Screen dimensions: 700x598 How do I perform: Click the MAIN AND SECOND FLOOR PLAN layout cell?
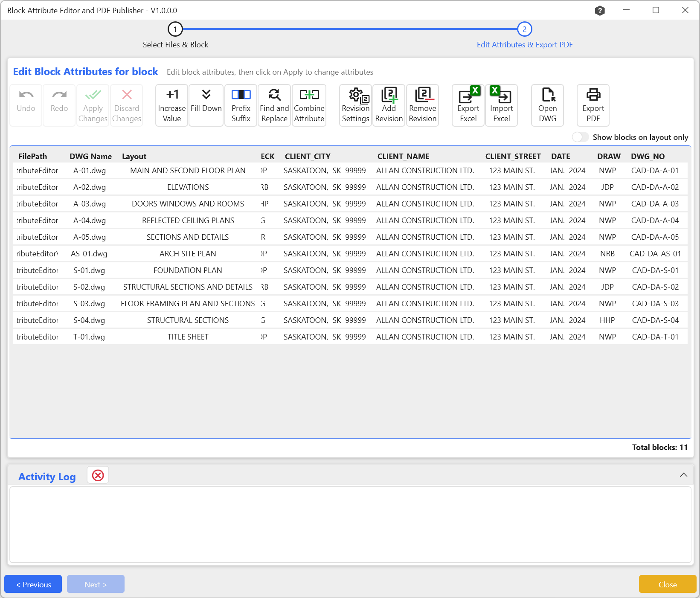tap(188, 171)
